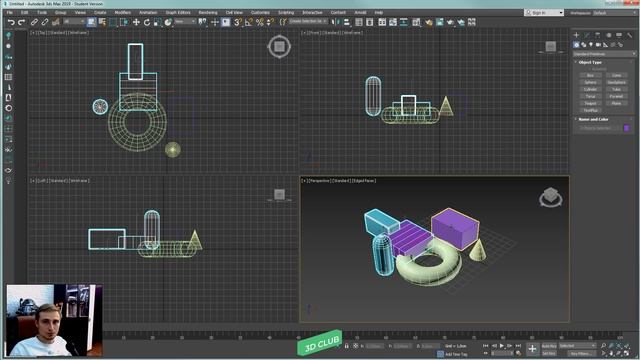640x360 pixels.
Task: Open the Edit menu
Action: 24,13
